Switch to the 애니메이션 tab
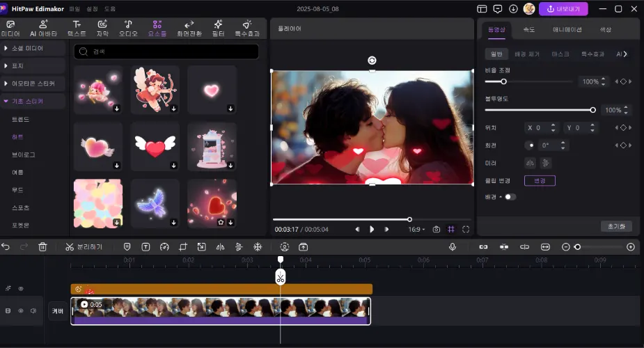Image resolution: width=644 pixels, height=348 pixels. click(567, 29)
